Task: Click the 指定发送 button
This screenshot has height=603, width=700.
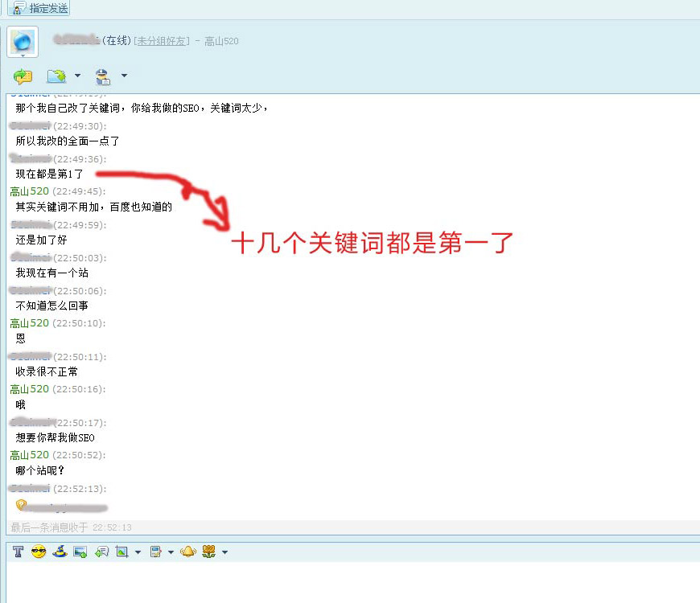Action: coord(40,8)
